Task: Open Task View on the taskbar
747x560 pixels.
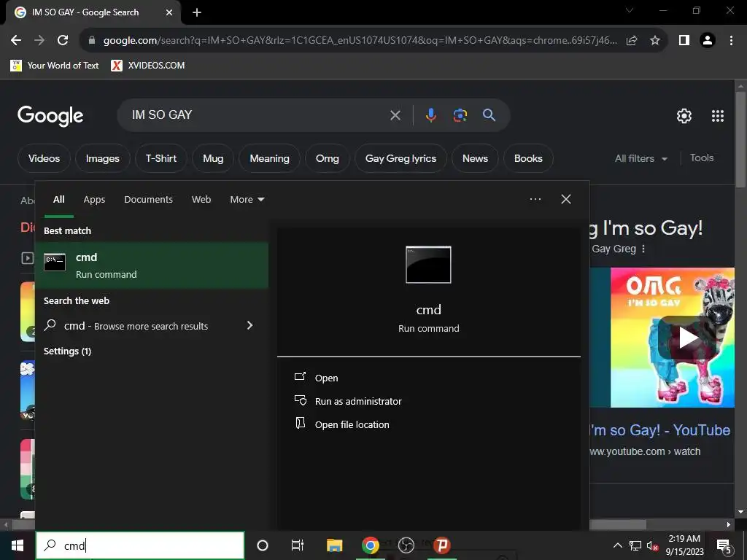Action: tap(298, 545)
